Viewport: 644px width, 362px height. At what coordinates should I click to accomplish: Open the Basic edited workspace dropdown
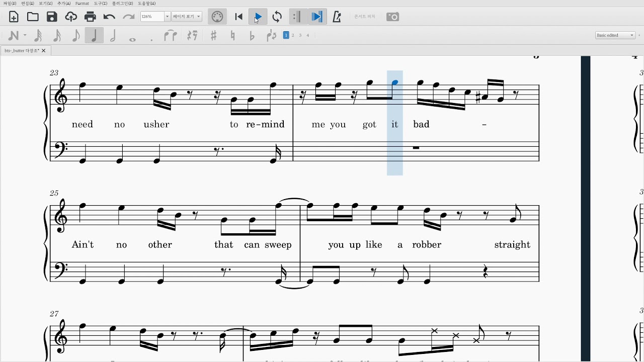615,35
